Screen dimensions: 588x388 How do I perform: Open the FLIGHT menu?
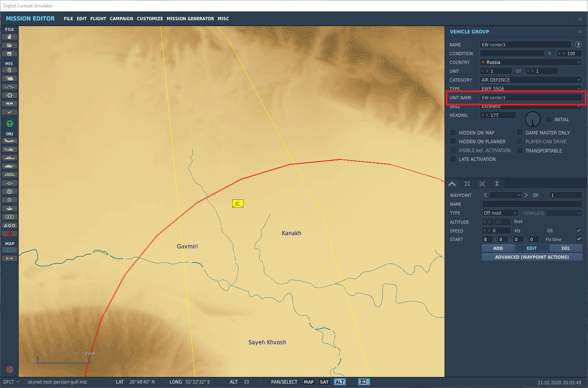[98, 19]
